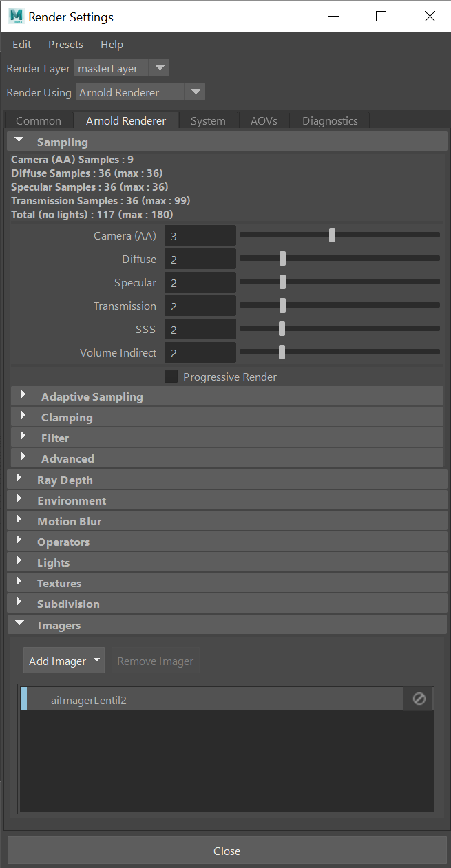Collapse the Sampling section
This screenshot has width=451, height=868.
(227, 142)
